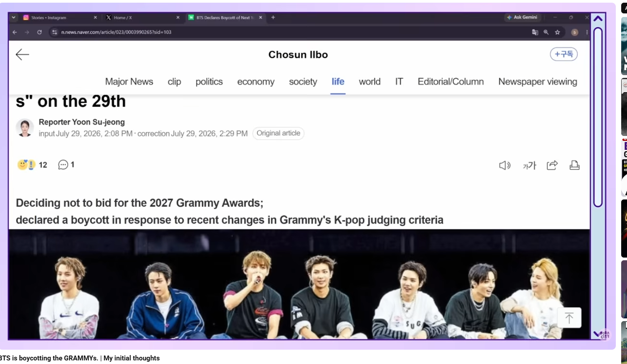The image size is (627, 364).
Task: Open the society section
Action: coord(303,81)
